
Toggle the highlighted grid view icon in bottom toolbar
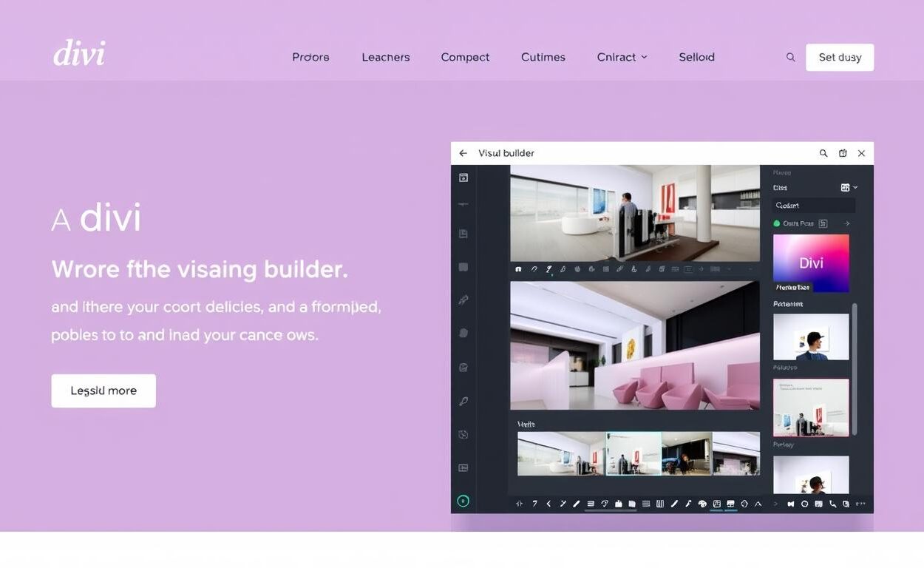716,503
